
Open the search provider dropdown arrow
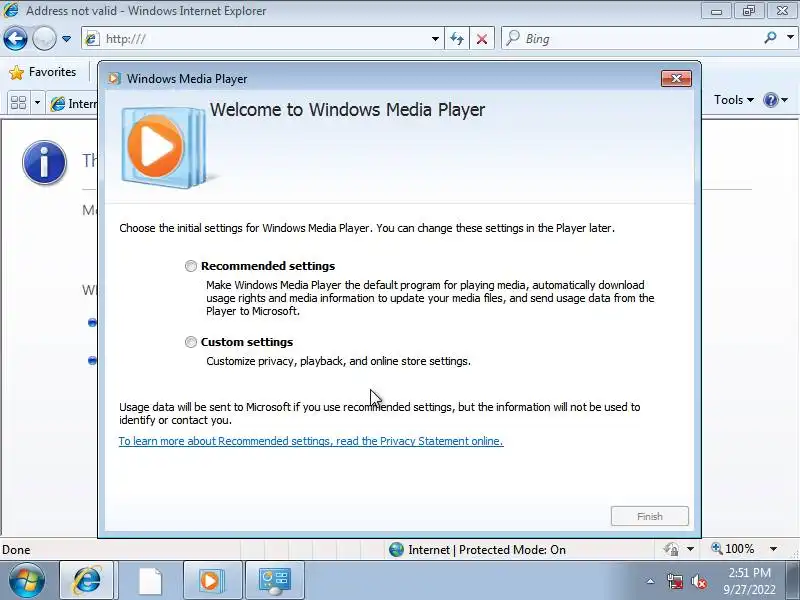point(790,38)
